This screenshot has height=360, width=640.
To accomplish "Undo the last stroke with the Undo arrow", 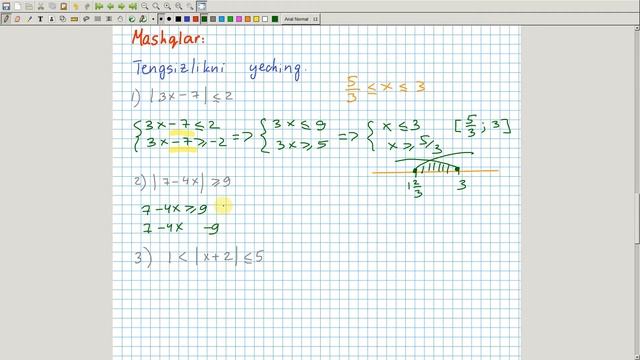I will coord(76,7).
